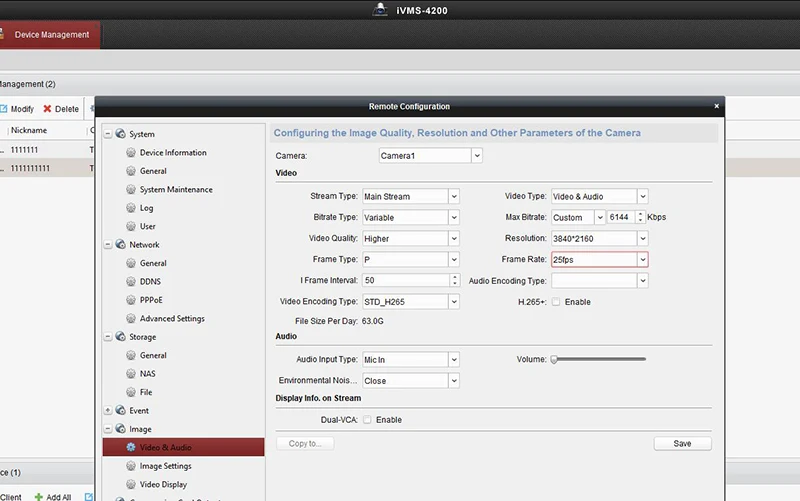
Task: Click the Max Bitrate 6144 value field
Action: tap(621, 217)
